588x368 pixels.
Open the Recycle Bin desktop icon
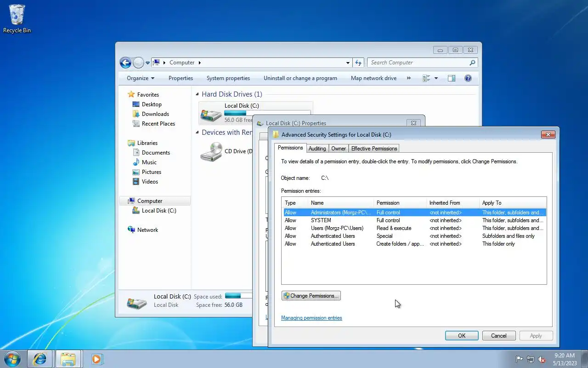(x=17, y=19)
